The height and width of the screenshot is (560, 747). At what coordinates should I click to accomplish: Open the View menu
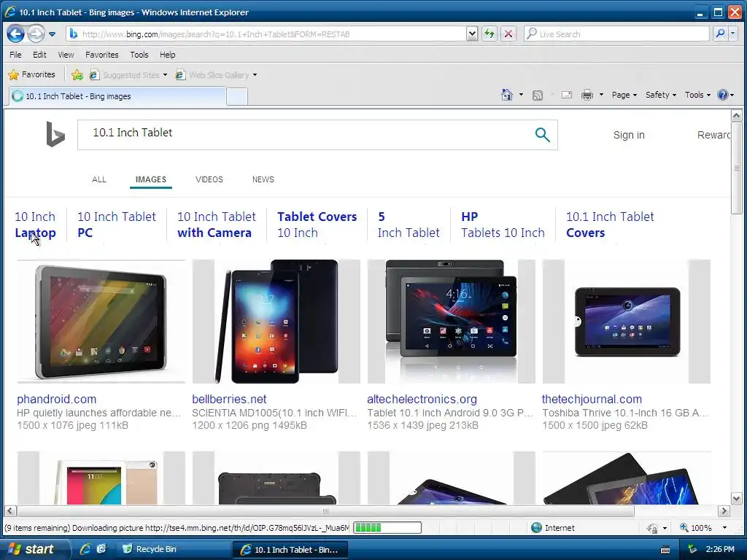coord(66,55)
